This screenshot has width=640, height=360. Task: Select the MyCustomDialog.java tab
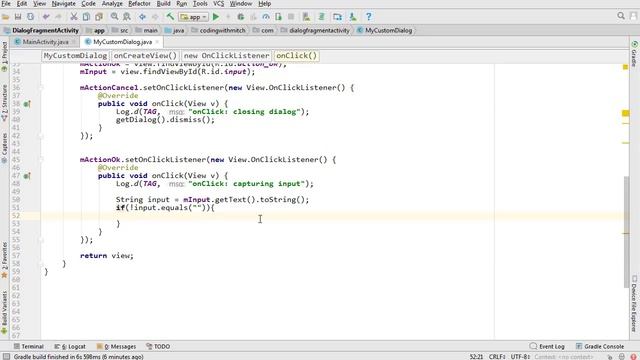click(x=122, y=42)
